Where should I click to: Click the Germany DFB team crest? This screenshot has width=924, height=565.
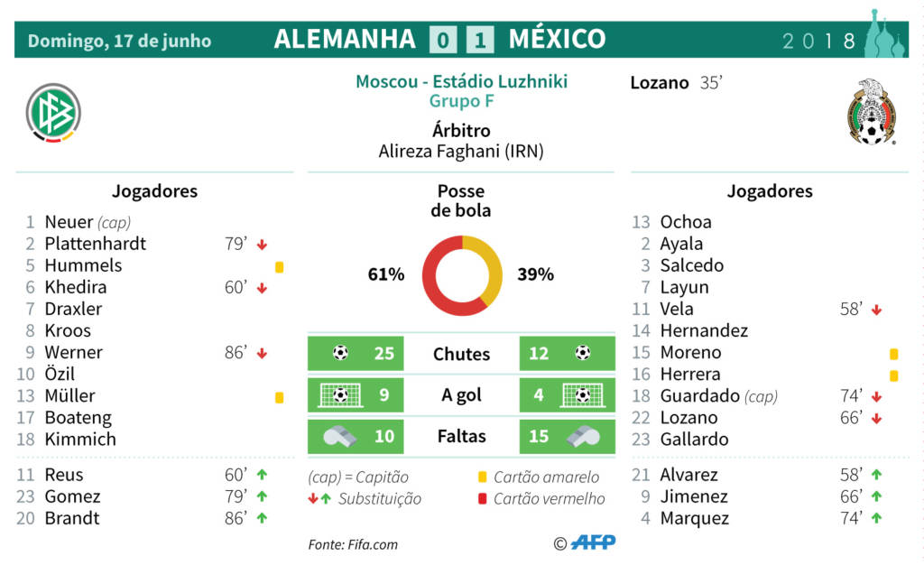pos(54,112)
